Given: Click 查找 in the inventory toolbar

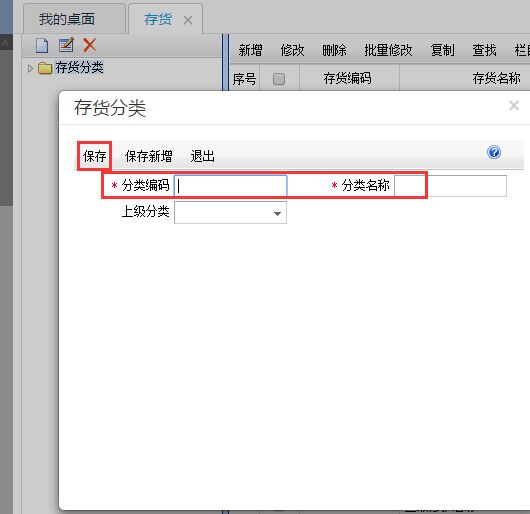Looking at the screenshot, I should 484,51.
